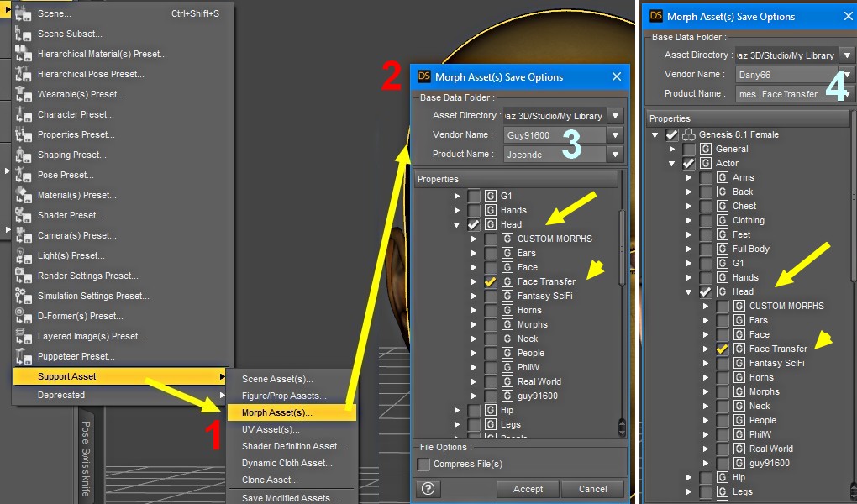Click the Character Preset icon

click(x=23, y=115)
